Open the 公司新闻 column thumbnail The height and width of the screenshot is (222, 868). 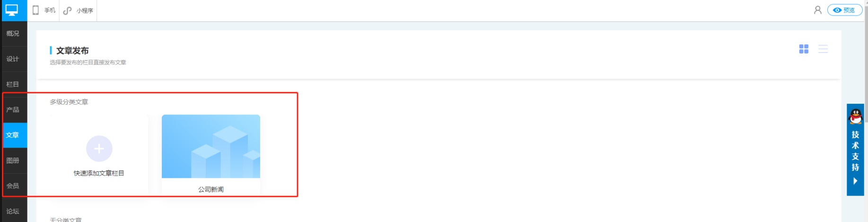point(211,146)
